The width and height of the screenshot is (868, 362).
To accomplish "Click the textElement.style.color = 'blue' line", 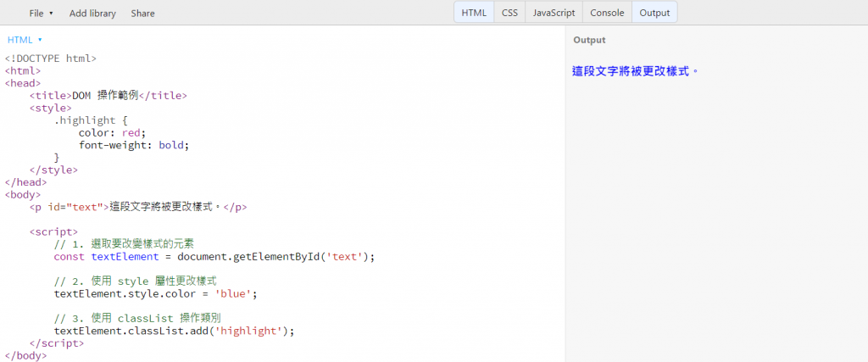I will pos(156,294).
